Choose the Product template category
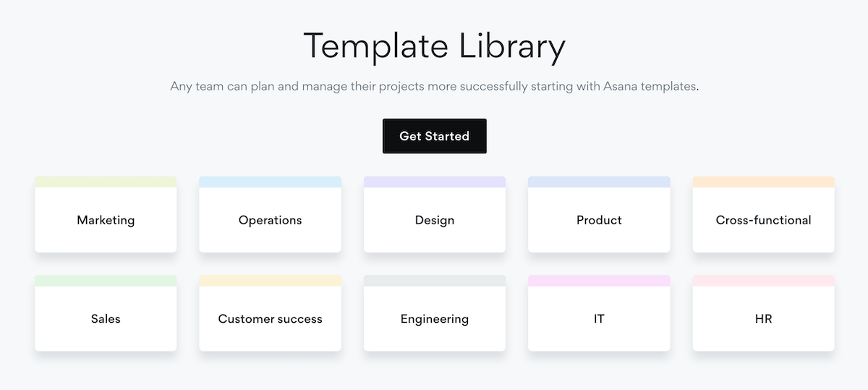868x390 pixels. pos(599,220)
